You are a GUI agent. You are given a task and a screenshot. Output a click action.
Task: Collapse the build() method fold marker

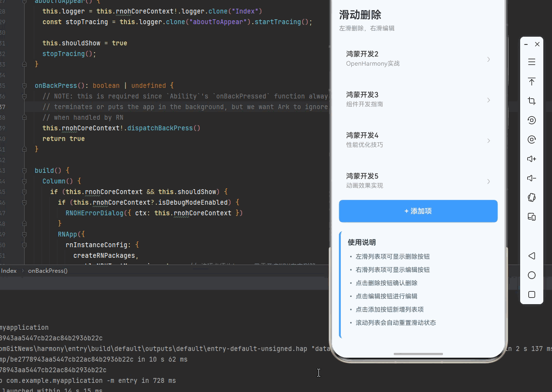[x=24, y=170]
